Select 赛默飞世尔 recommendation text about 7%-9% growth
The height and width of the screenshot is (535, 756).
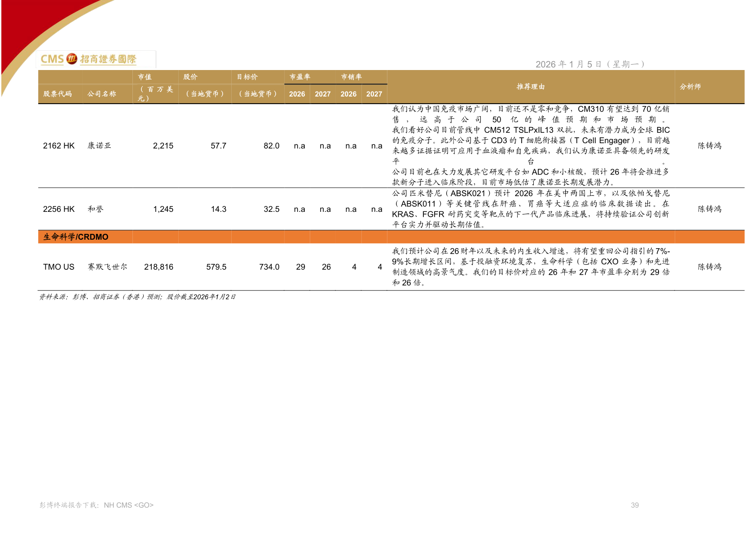coord(531,267)
